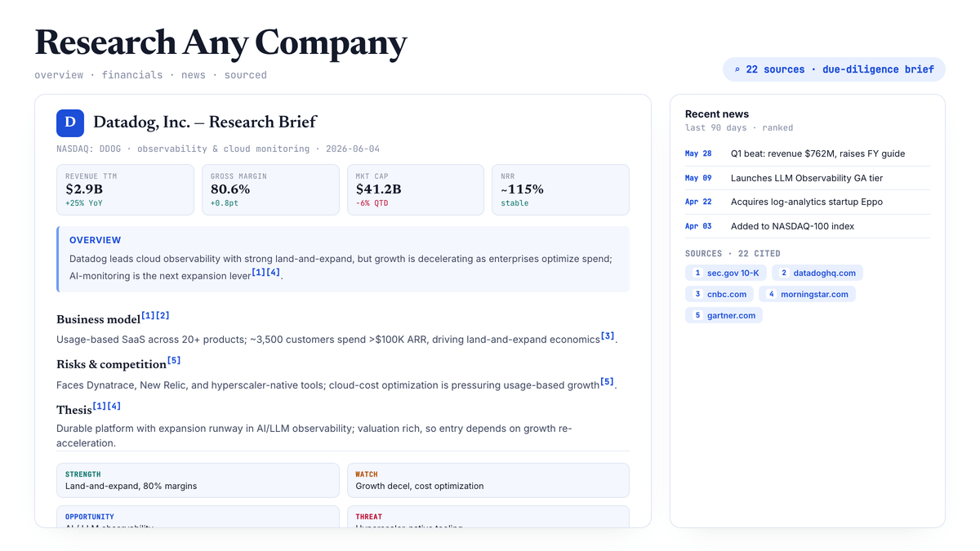Click the NASDAQ: DDOG ticker line
This screenshot has height=551, width=980.
[218, 149]
